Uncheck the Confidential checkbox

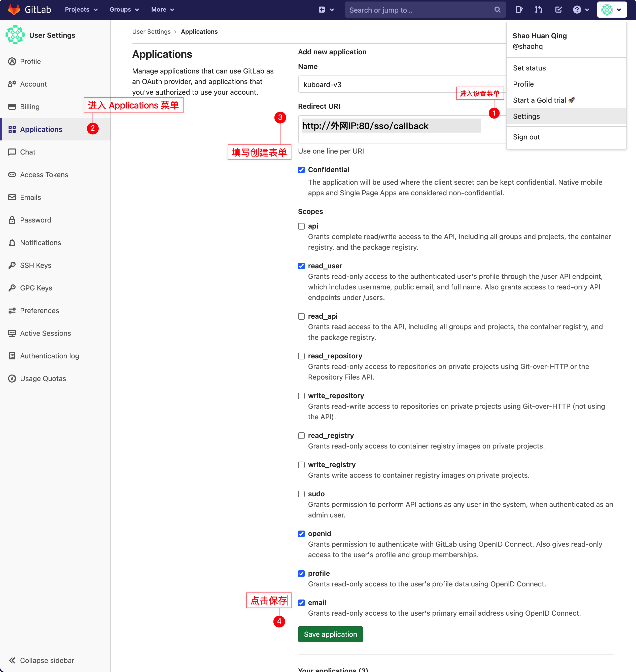301,170
